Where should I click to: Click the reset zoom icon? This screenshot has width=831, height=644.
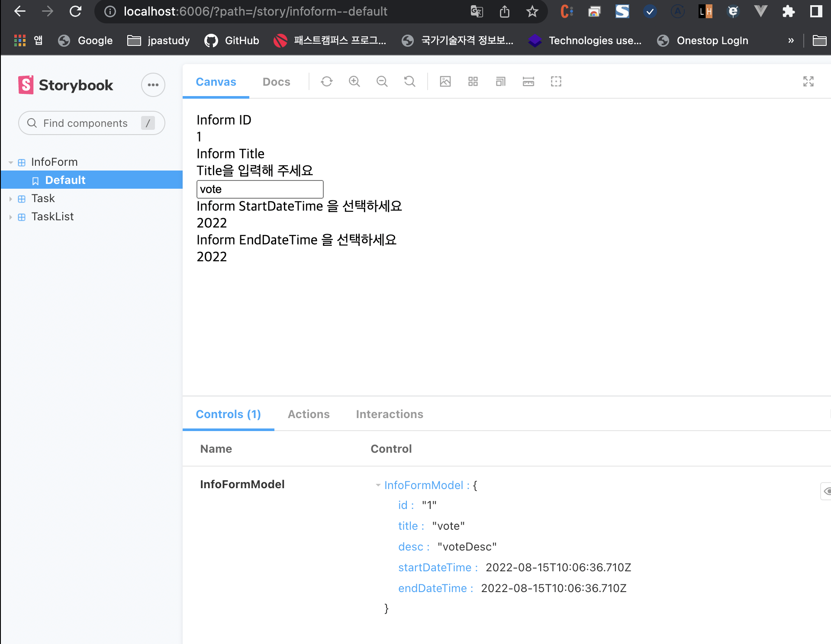click(x=409, y=81)
